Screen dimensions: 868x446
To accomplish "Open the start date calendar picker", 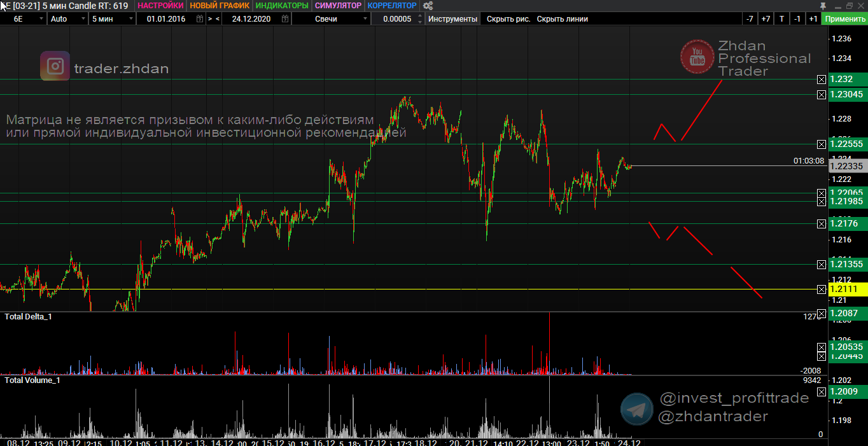I will coord(200,19).
